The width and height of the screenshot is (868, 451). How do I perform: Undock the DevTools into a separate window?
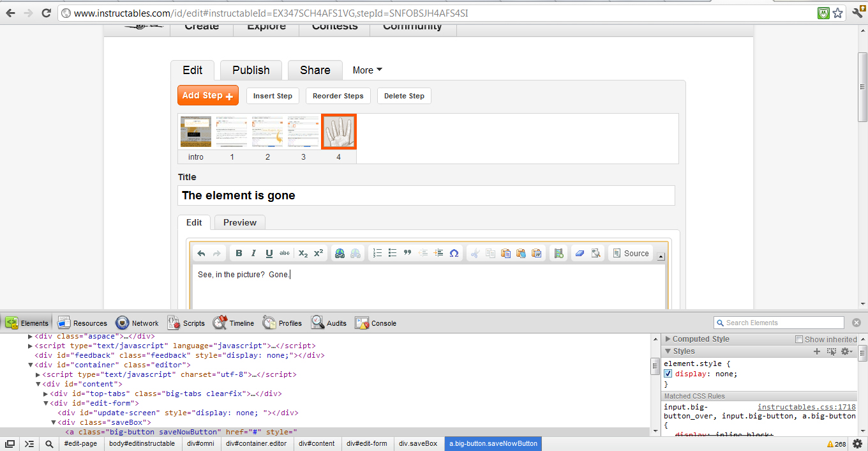(10, 444)
